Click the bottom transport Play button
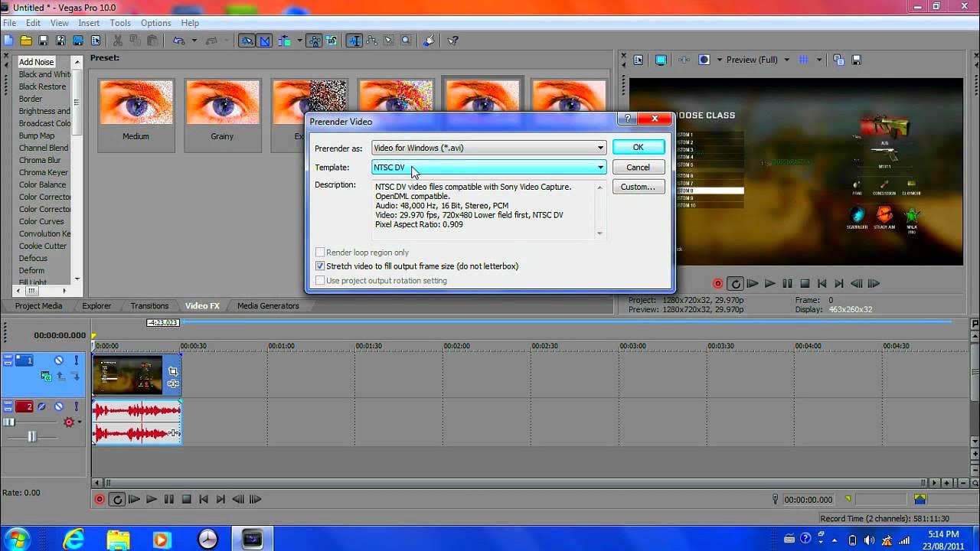The width and height of the screenshot is (980, 551). (x=151, y=499)
